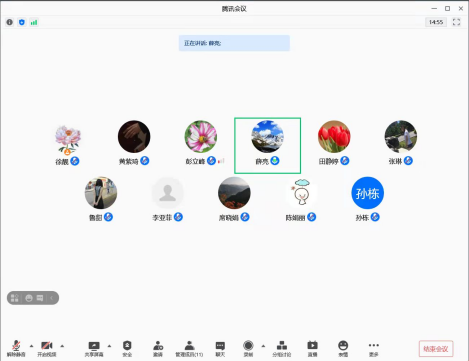
Task: Enter full screen mode
Action: pyautogui.click(x=456, y=22)
